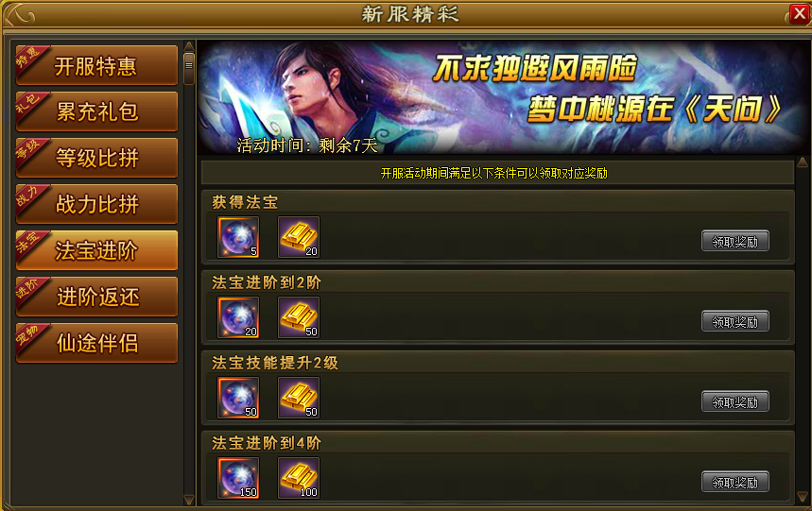
Task: Select the 进阶返还 tab
Action: (96, 297)
